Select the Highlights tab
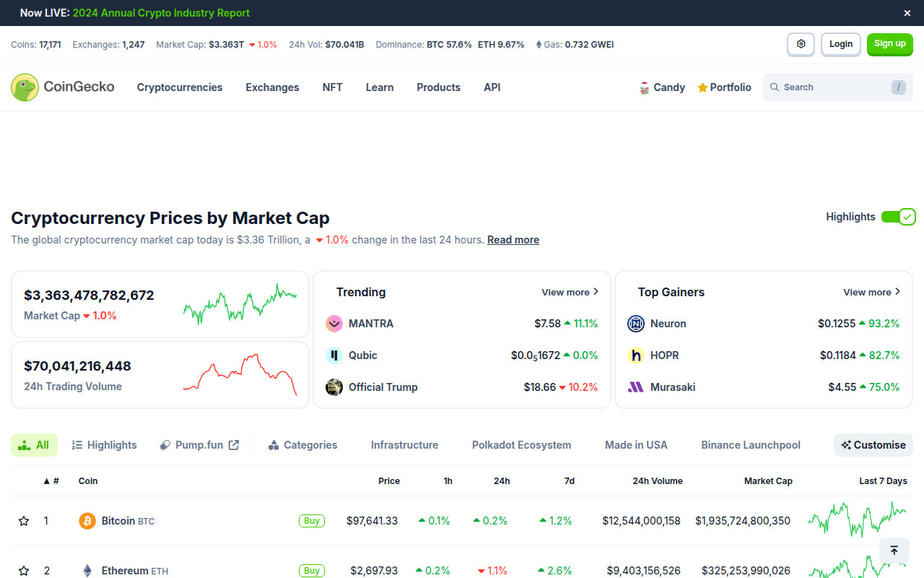 [x=104, y=445]
